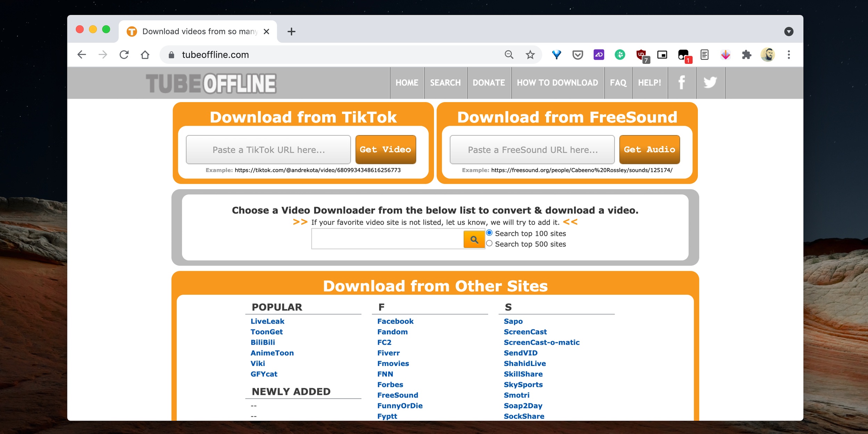Open the FC2 link
This screenshot has width=868, height=434.
(x=384, y=343)
